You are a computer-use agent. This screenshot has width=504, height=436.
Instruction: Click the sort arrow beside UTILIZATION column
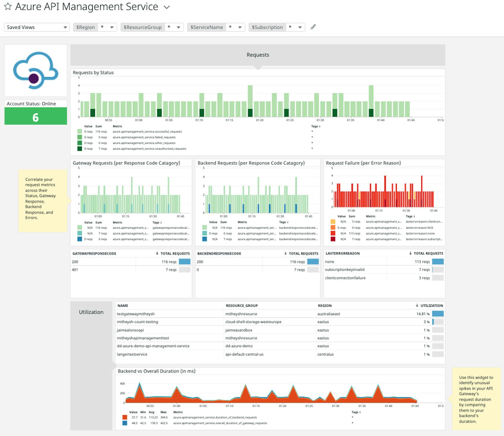(x=417, y=306)
